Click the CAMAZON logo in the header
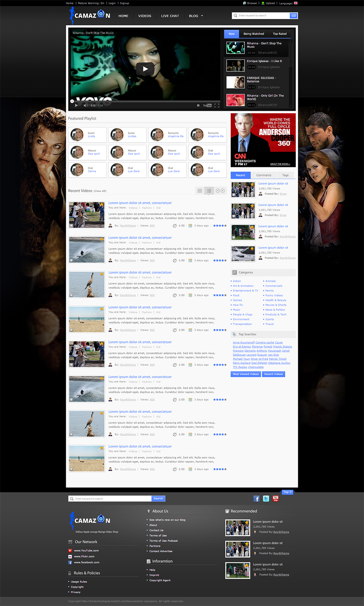This screenshot has height=606, width=364. pos(90,16)
